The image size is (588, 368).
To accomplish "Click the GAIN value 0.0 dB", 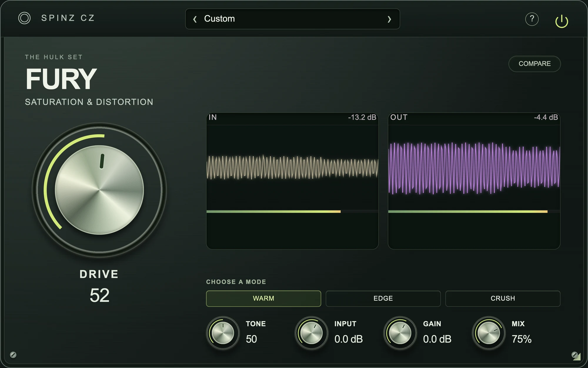I will [437, 339].
